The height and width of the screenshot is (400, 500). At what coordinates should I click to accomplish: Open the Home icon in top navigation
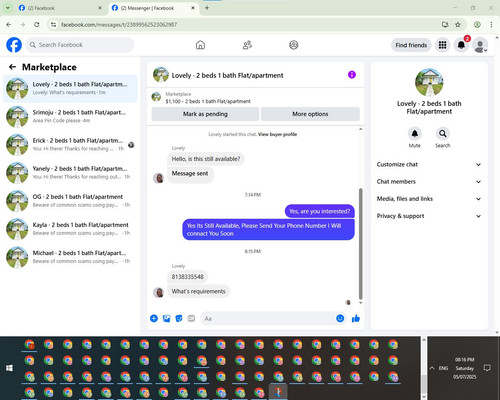click(200, 45)
